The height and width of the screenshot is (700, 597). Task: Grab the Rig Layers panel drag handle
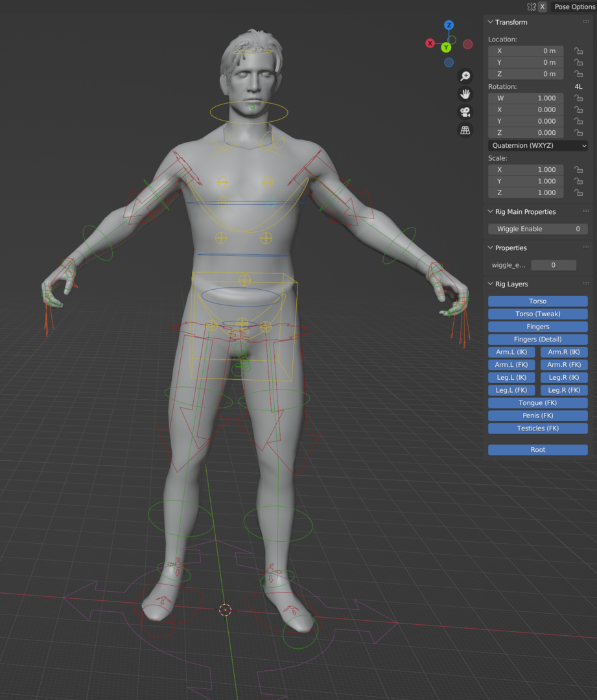[585, 284]
